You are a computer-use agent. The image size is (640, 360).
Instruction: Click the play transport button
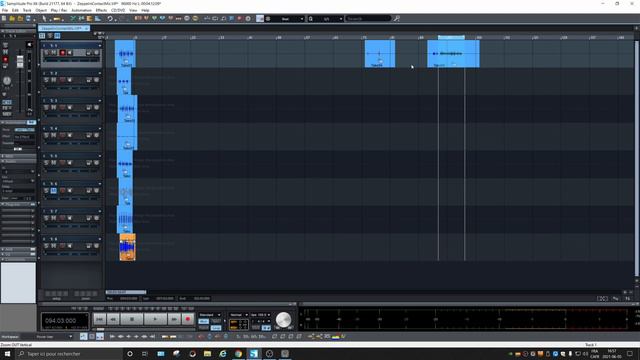tap(155, 319)
